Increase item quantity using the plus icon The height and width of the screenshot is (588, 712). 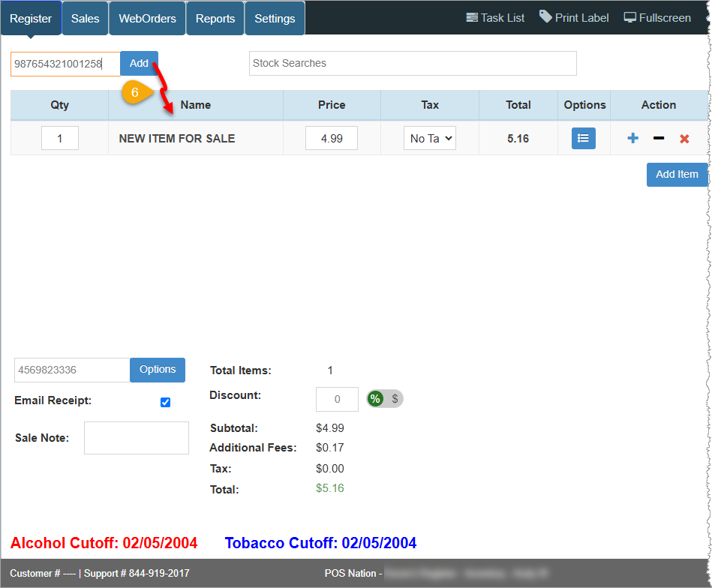632,138
